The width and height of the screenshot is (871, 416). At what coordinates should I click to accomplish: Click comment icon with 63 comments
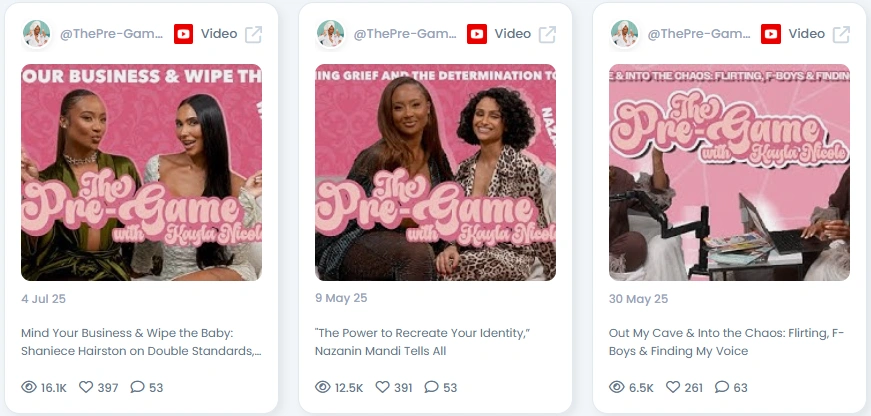tap(722, 387)
